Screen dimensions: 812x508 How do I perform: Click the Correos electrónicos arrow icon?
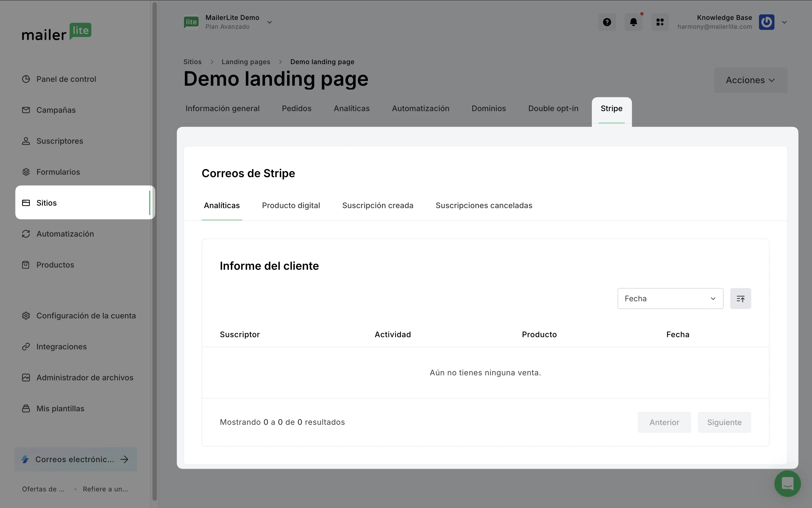tap(125, 459)
